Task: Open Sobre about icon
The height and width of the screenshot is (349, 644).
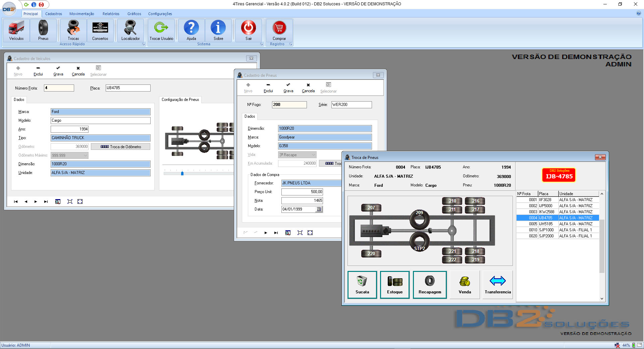Action: point(218,30)
